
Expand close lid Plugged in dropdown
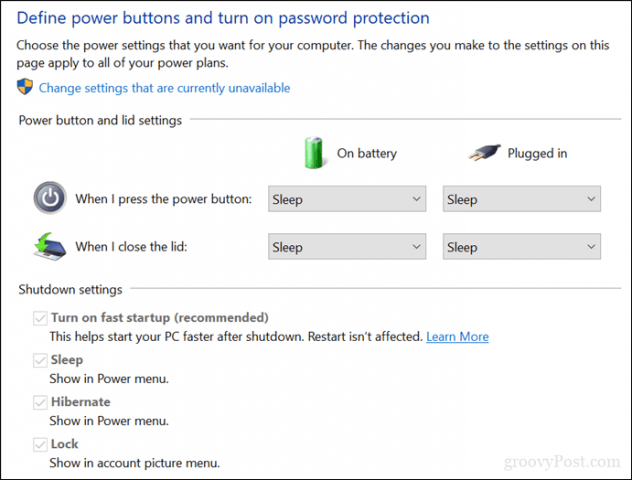click(x=522, y=246)
